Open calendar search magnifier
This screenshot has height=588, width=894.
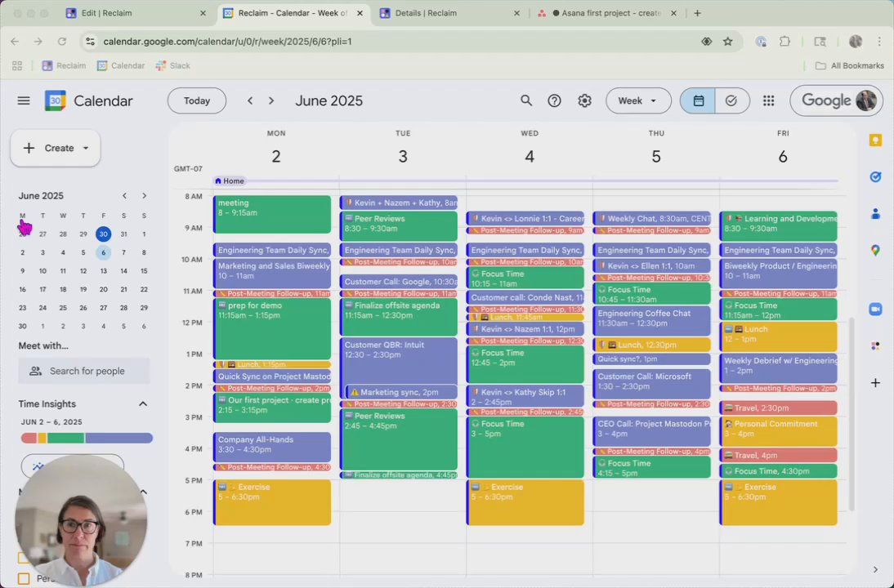525,100
